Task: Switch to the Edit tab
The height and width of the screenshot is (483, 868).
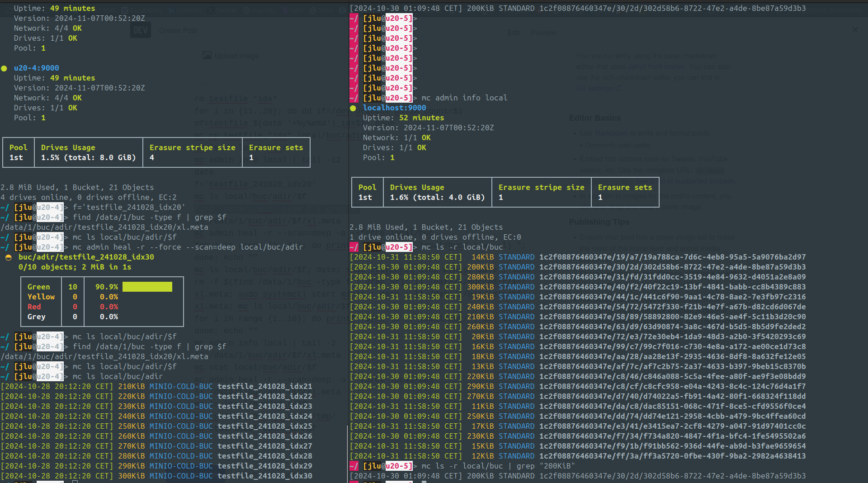Action: tap(513, 33)
